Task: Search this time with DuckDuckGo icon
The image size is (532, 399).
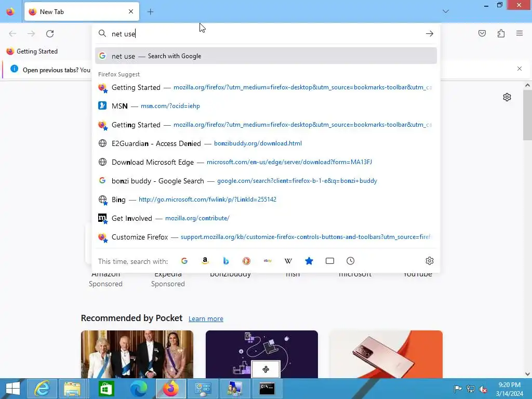Action: pyautogui.click(x=246, y=261)
